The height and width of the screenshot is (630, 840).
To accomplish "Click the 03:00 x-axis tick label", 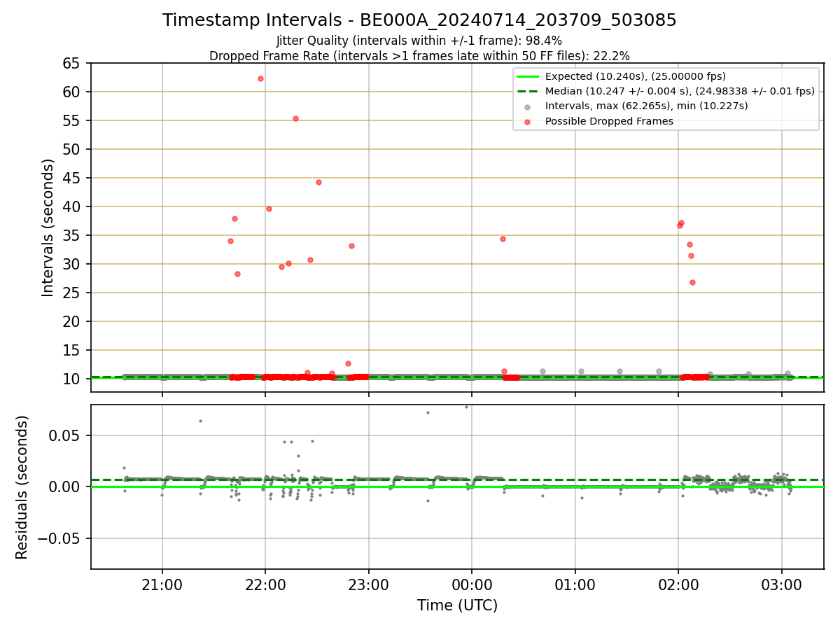I will click(782, 584).
